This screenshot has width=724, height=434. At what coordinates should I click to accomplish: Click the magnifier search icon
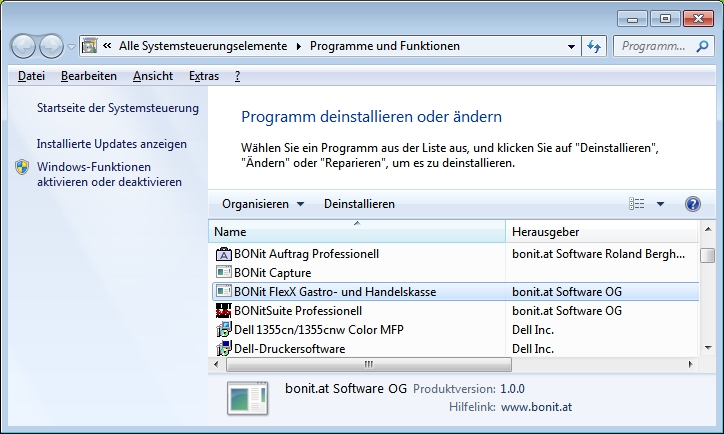point(702,46)
